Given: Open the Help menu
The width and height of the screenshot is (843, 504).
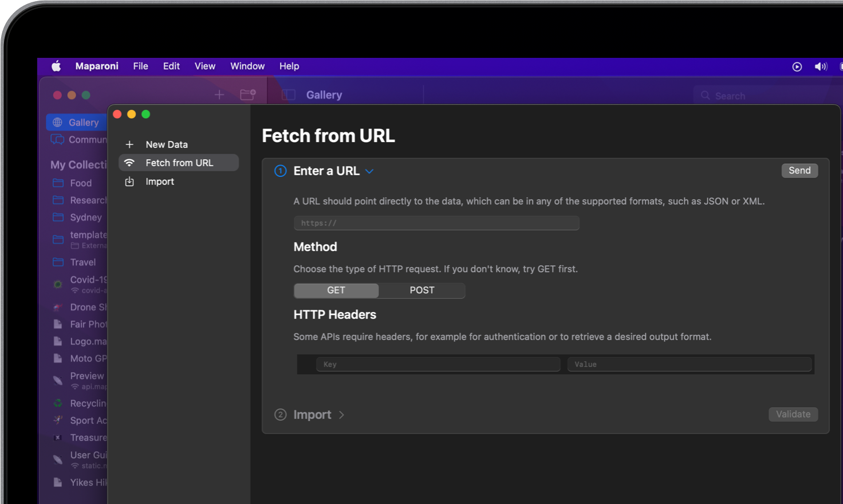Looking at the screenshot, I should coord(289,66).
